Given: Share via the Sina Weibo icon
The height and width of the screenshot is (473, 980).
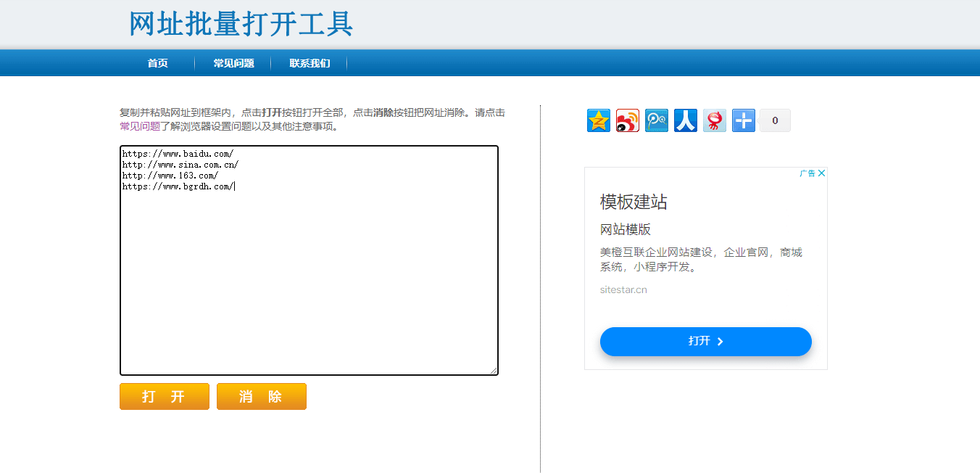Looking at the screenshot, I should 627,120.
